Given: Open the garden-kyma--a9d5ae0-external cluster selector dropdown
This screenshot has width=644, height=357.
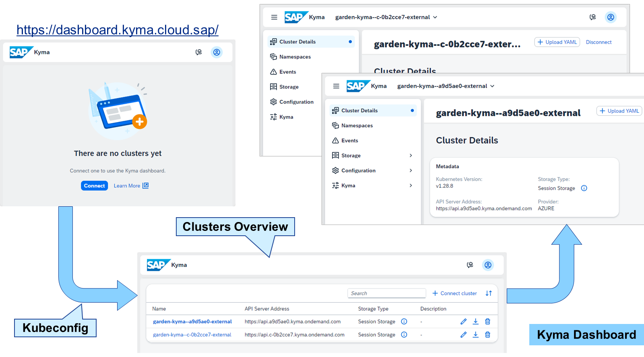Looking at the screenshot, I should click(x=446, y=86).
